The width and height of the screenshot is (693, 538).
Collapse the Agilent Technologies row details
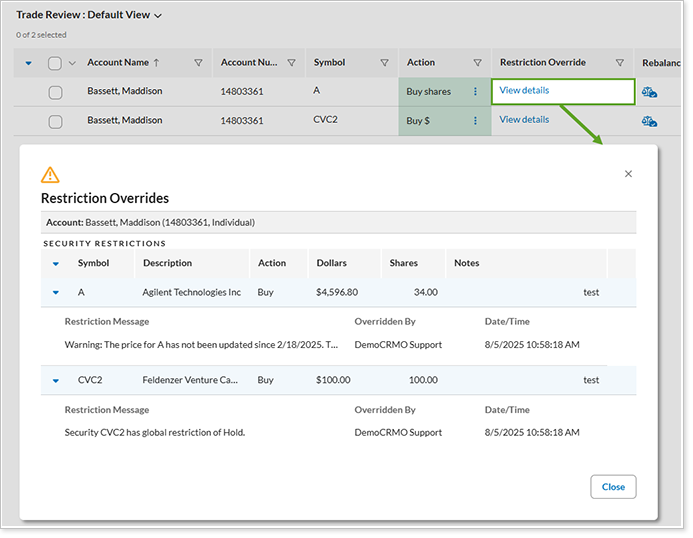coord(56,293)
